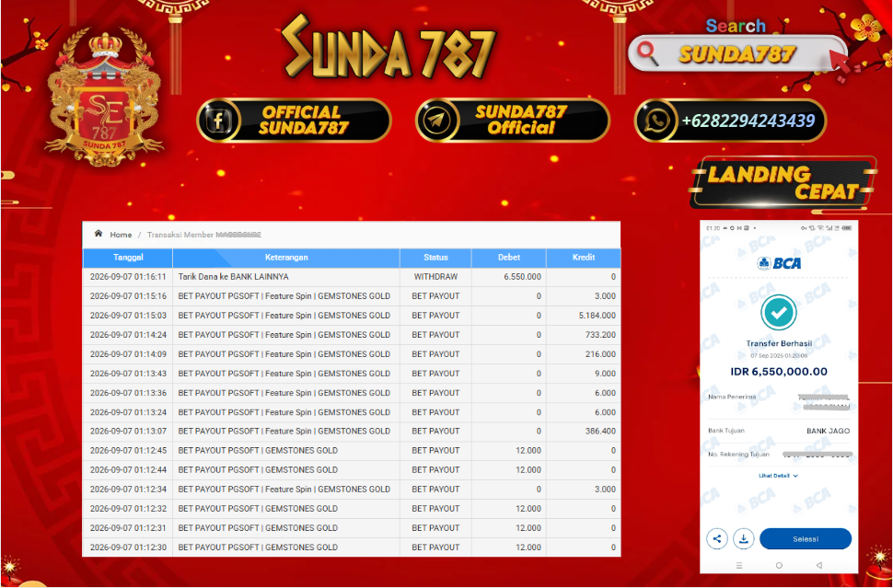Click the date 2026-09-07 01:13:07

(x=128, y=431)
